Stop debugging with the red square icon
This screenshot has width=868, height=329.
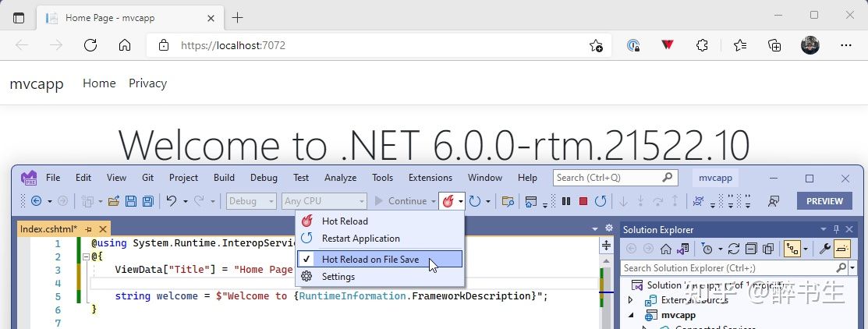[x=583, y=201]
